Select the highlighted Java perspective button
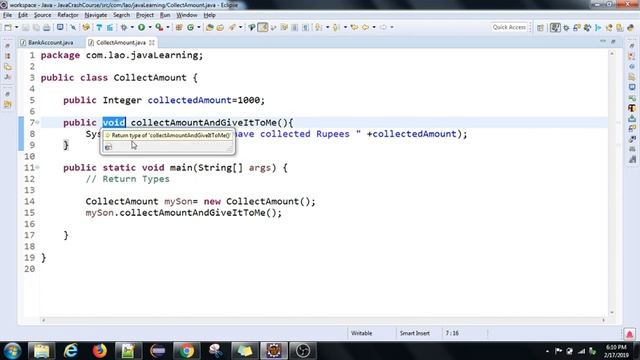This screenshot has width=640, height=360. click(555, 28)
